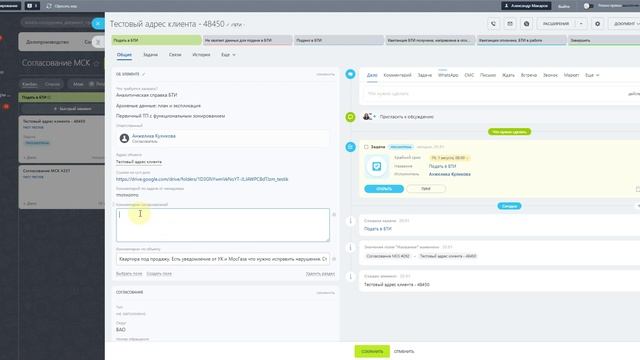Open the settings gear icon in header
Screen dimensions: 640x360
coord(598,24)
